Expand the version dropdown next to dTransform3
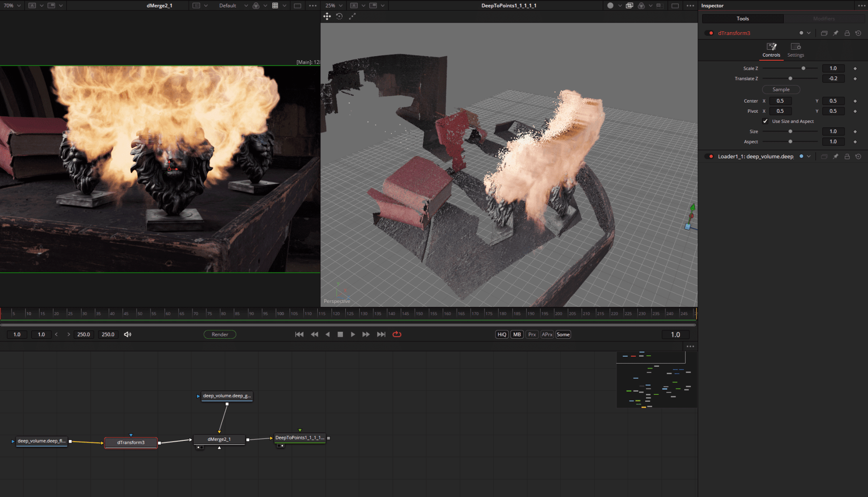The height and width of the screenshot is (497, 868). tap(809, 33)
